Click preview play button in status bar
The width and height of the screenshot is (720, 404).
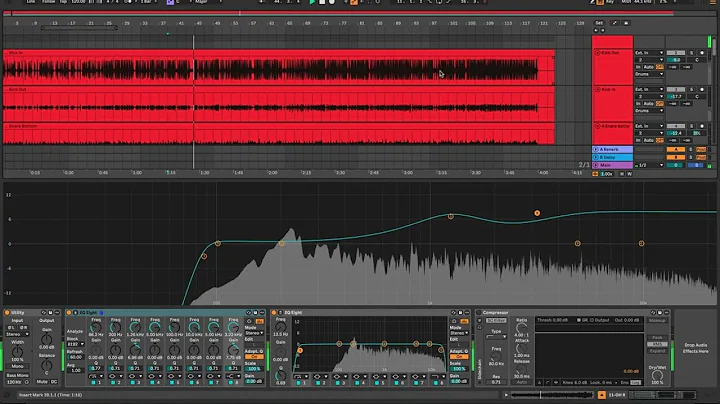pos(506,395)
